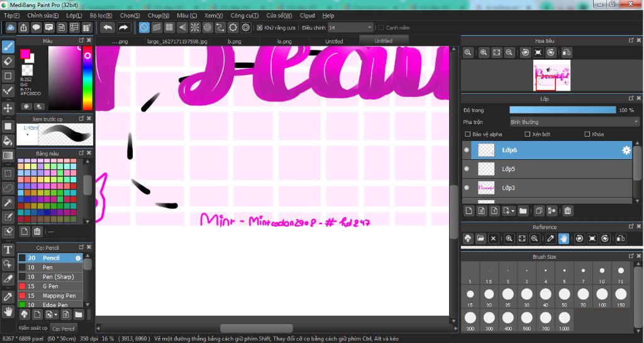
Task: Toggle hand tool in Reference panel
Action: pos(563,239)
